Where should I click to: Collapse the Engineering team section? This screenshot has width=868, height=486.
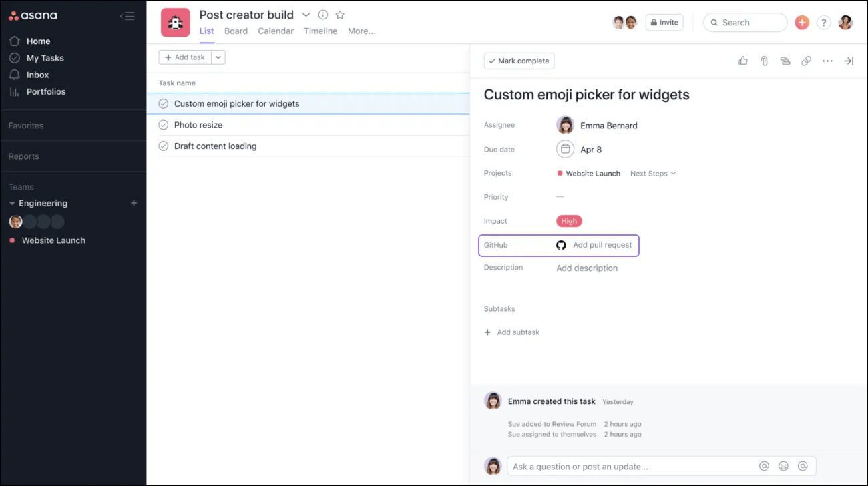(13, 203)
